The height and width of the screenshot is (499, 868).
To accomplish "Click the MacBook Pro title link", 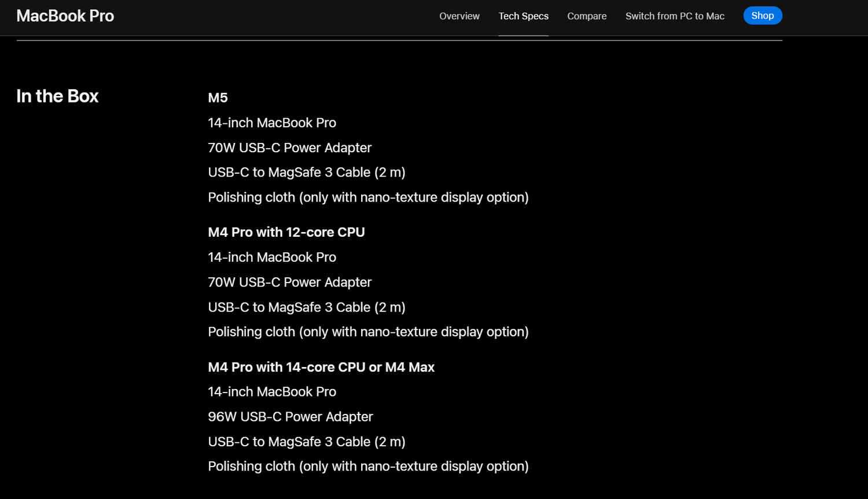I will pyautogui.click(x=65, y=16).
